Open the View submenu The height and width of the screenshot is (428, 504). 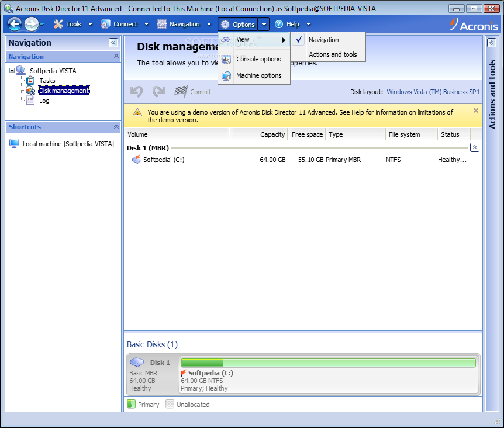(254, 40)
